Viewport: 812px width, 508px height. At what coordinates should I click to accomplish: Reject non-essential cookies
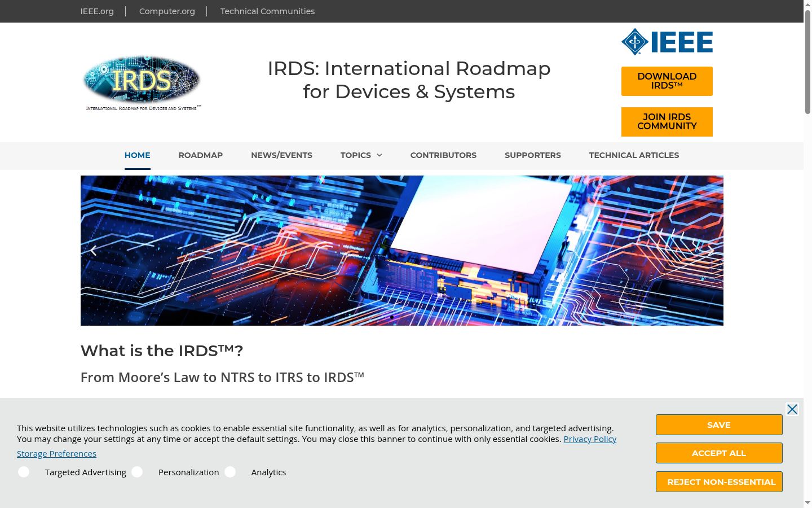[x=719, y=482]
